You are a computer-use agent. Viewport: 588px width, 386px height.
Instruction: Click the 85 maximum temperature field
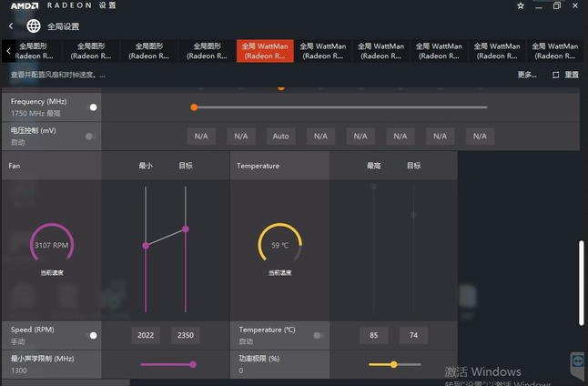tap(373, 335)
